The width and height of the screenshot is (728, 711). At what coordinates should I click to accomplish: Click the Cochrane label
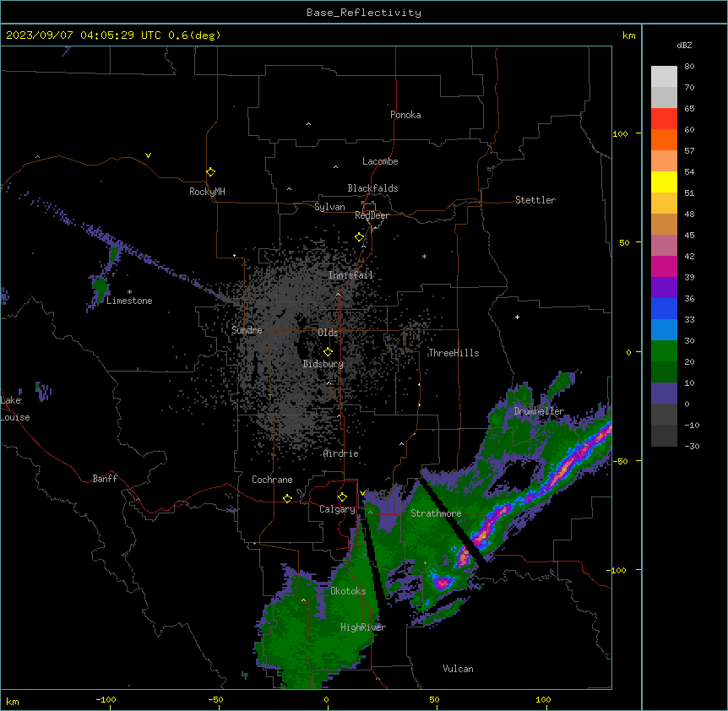pyautogui.click(x=272, y=480)
